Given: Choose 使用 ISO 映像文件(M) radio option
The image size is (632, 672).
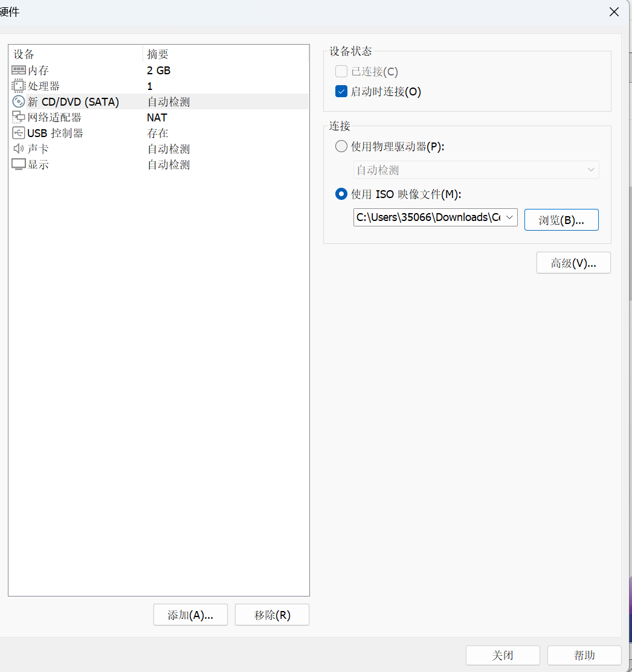Looking at the screenshot, I should point(341,194).
